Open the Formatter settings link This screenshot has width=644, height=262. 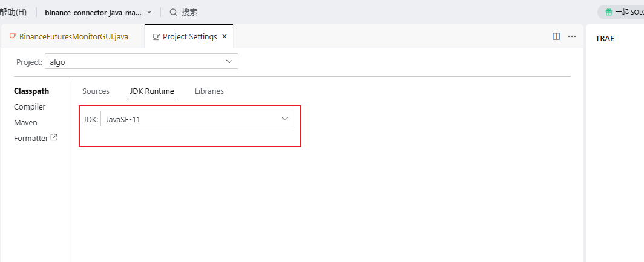[31, 138]
